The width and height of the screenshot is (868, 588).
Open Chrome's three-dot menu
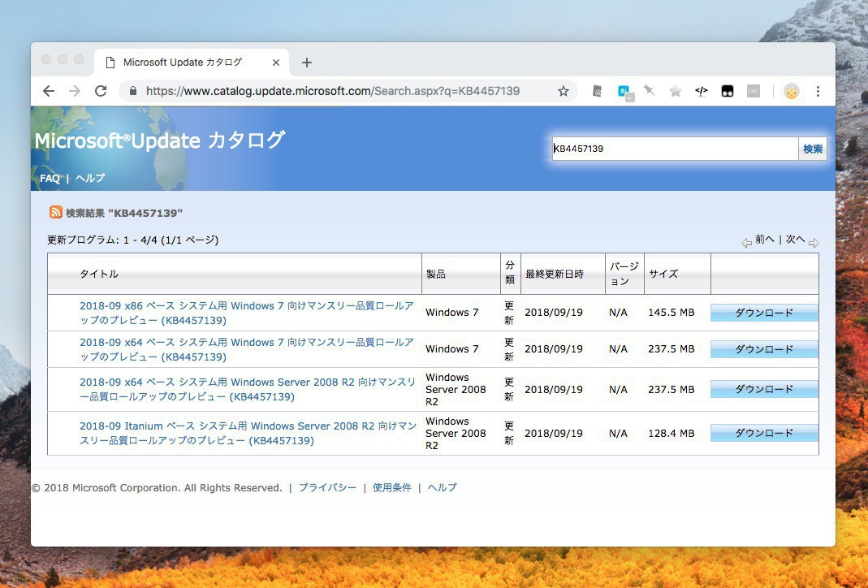click(818, 91)
